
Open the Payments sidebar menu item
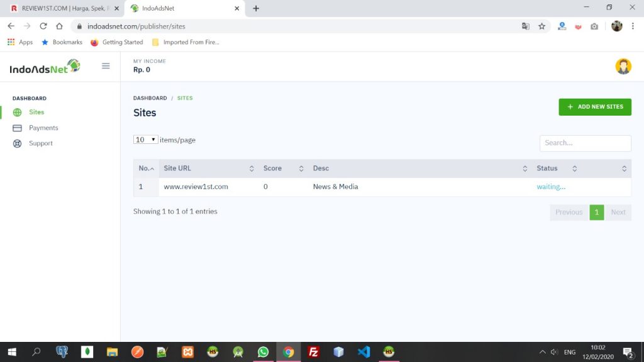point(43,128)
